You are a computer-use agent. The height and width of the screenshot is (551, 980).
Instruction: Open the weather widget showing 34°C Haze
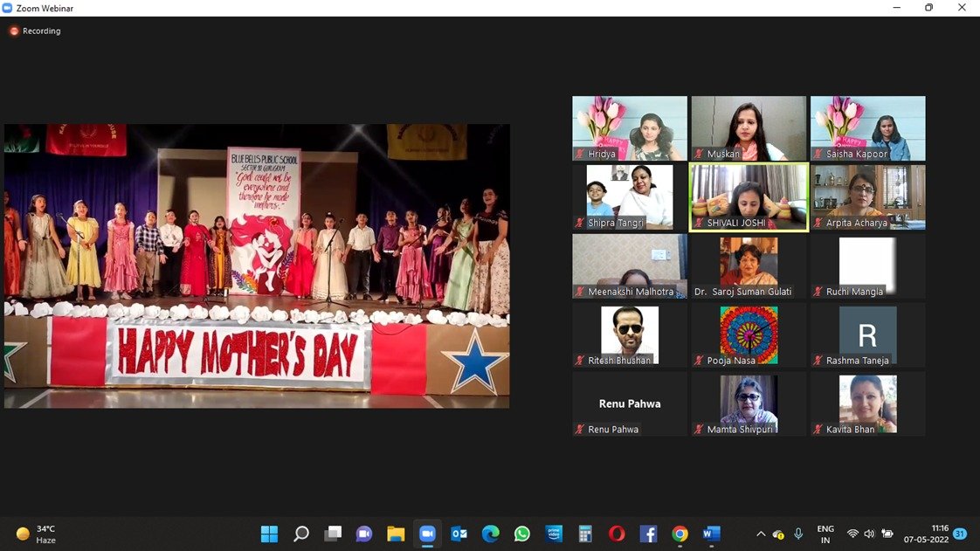point(37,534)
